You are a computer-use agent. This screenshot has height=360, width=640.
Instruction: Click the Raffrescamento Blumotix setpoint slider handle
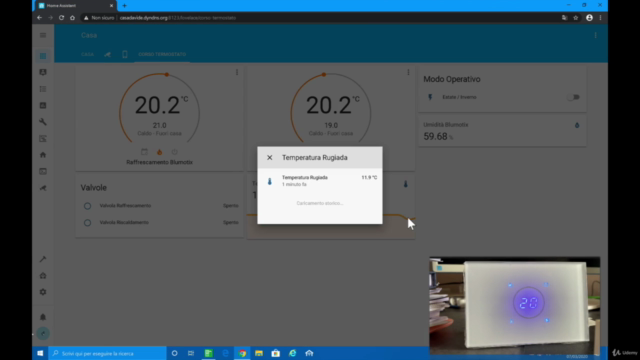click(x=167, y=75)
